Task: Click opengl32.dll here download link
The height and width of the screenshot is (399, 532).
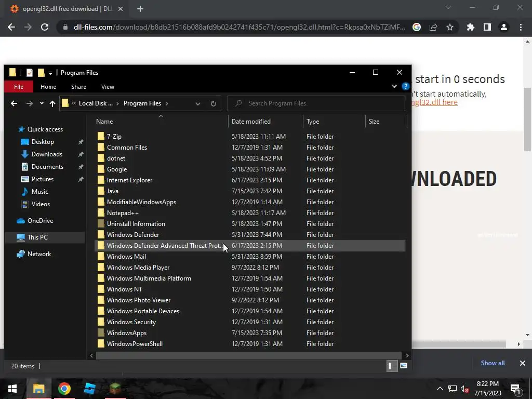Action: tap(435, 102)
